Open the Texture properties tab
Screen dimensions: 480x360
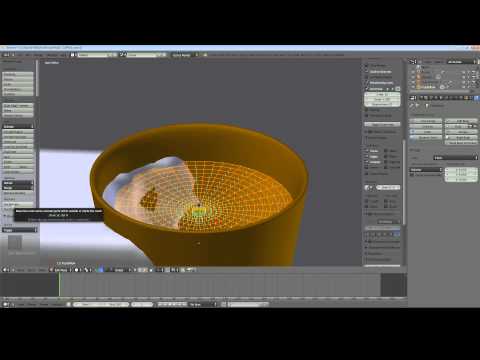click(x=466, y=98)
